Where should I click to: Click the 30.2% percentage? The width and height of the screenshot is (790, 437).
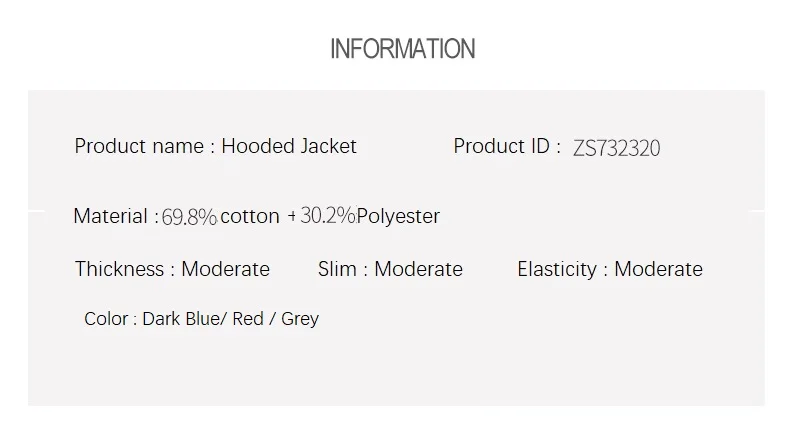click(x=328, y=216)
